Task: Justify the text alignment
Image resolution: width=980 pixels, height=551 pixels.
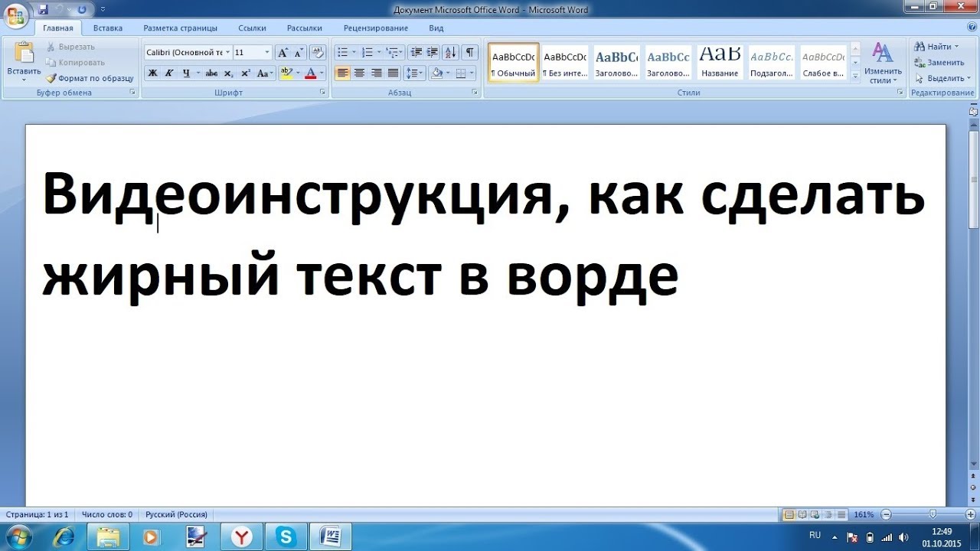Action: pos(393,73)
